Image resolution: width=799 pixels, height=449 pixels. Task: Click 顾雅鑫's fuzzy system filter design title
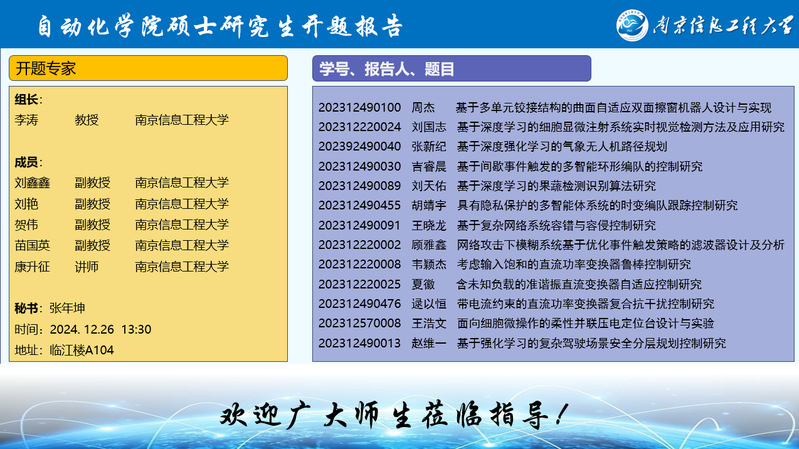pyautogui.click(x=620, y=245)
